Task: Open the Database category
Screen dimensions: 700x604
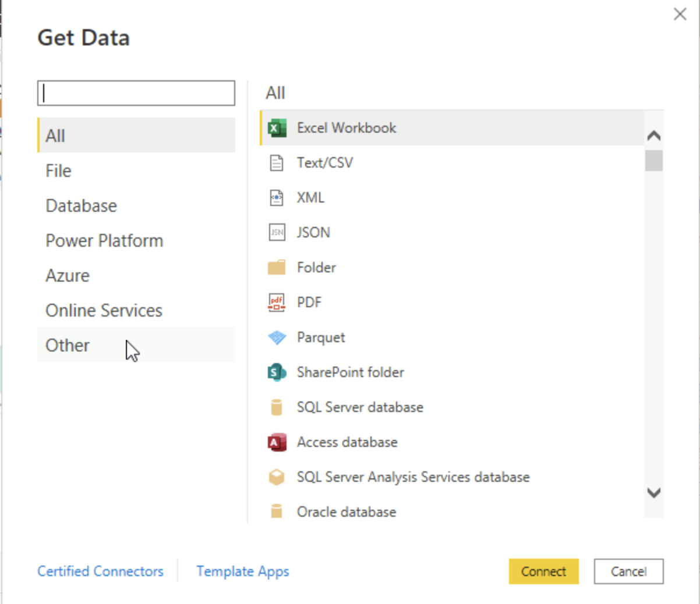Action: (x=81, y=206)
